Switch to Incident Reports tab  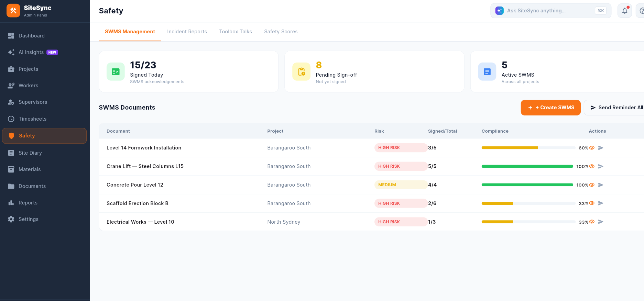click(x=187, y=32)
